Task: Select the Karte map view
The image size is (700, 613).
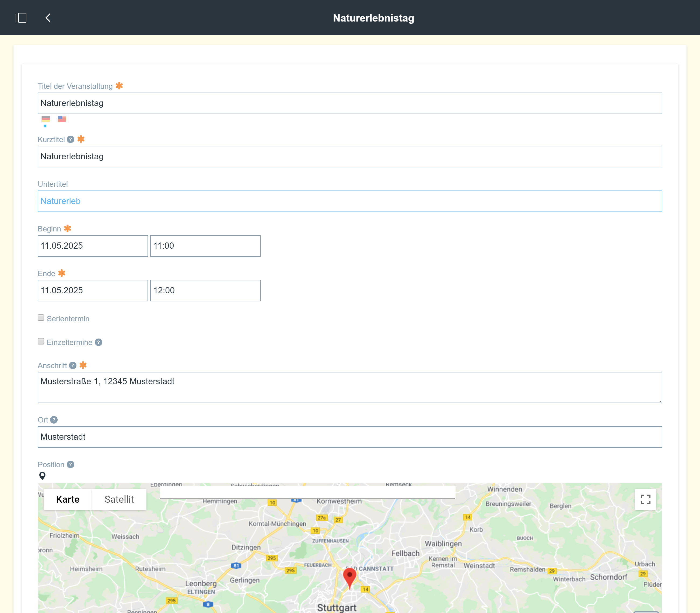Action: click(68, 499)
